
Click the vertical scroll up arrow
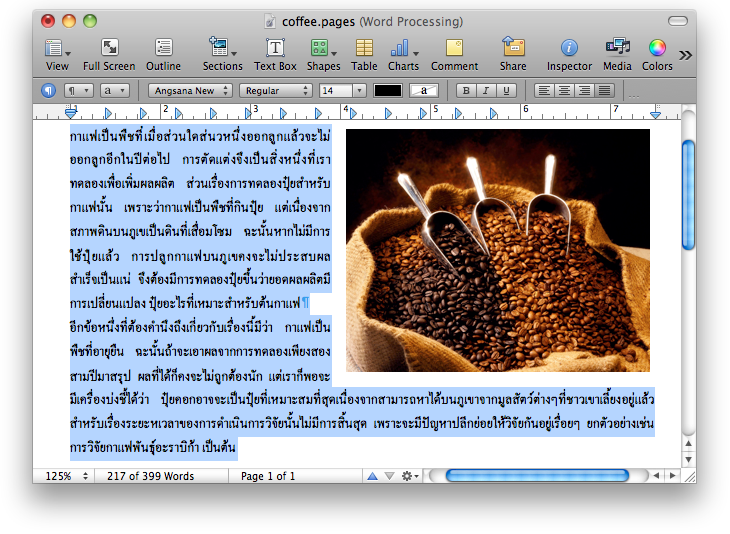tap(688, 443)
